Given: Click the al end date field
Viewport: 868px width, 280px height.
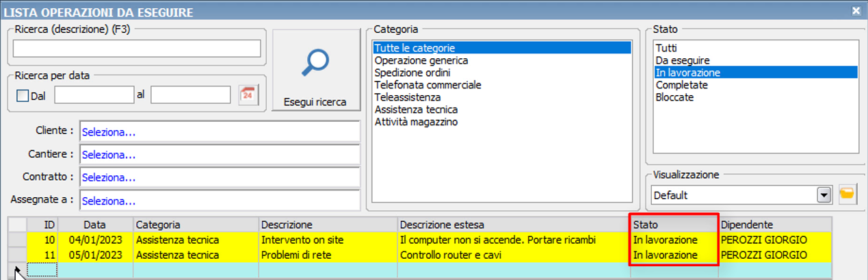Looking at the screenshot, I should 190,95.
